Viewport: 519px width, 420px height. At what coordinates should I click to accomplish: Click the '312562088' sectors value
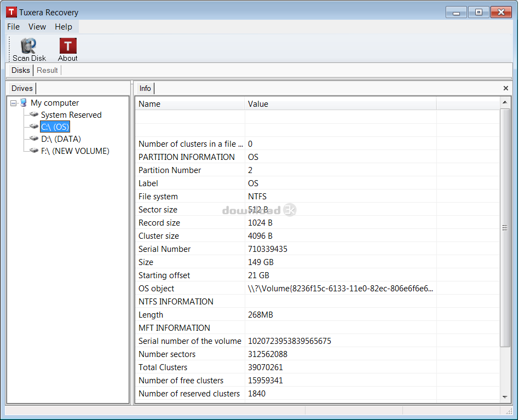click(268, 354)
